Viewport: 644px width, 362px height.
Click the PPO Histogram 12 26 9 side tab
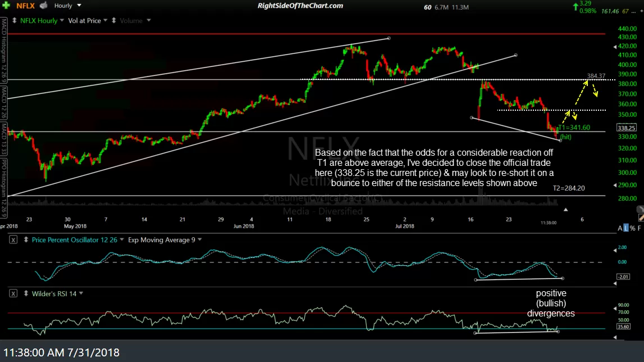click(x=4, y=188)
